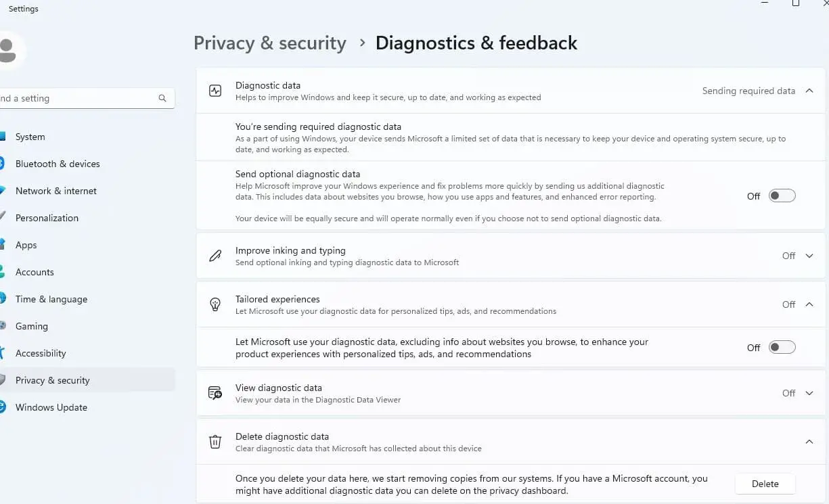The height and width of the screenshot is (504, 829).
Task: Click the Tailored experiences lightbulb icon
Action: (215, 304)
